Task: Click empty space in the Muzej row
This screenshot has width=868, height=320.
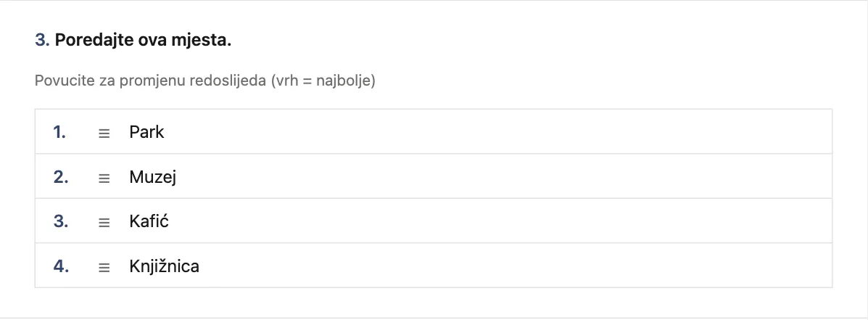Action: pyautogui.click(x=498, y=176)
